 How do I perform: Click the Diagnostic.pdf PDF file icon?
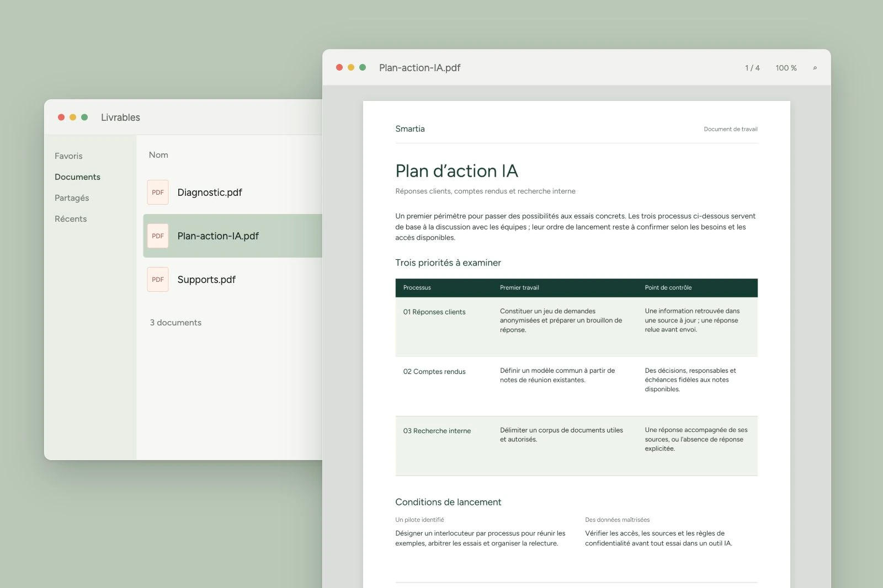point(158,193)
